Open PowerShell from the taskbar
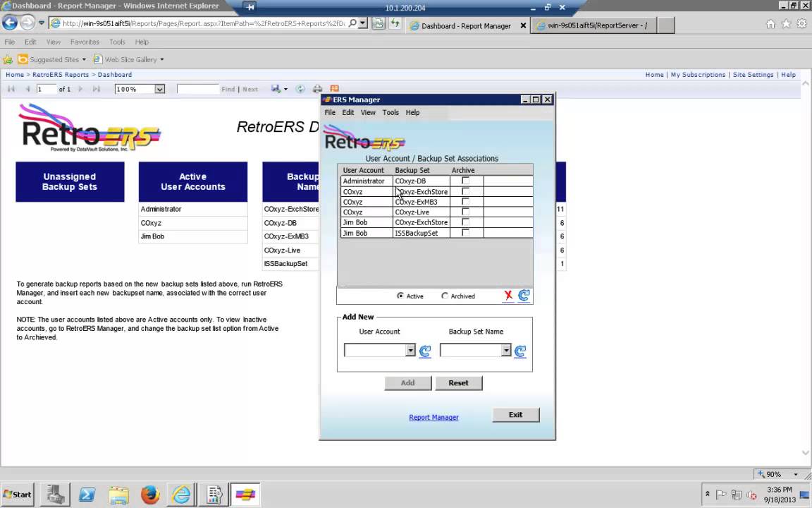This screenshot has height=508, width=812. point(87,495)
